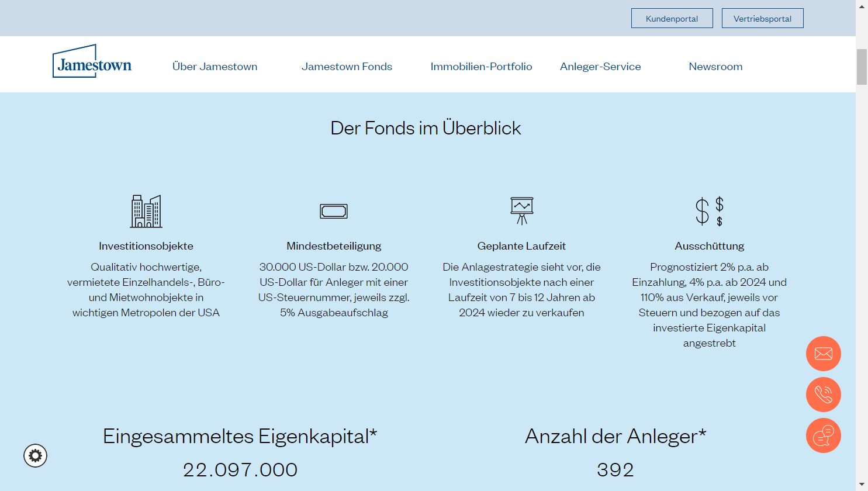868x491 pixels.
Task: Click the heading 'Der Fonds im Überblick'
Action: 426,128
